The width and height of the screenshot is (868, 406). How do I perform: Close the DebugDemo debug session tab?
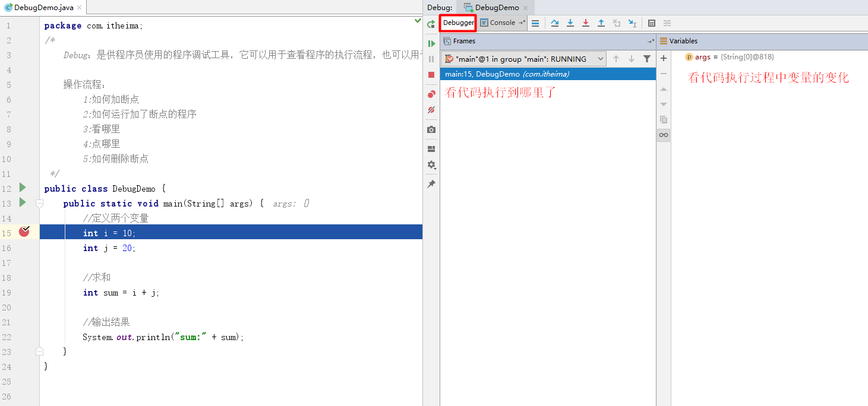click(525, 8)
